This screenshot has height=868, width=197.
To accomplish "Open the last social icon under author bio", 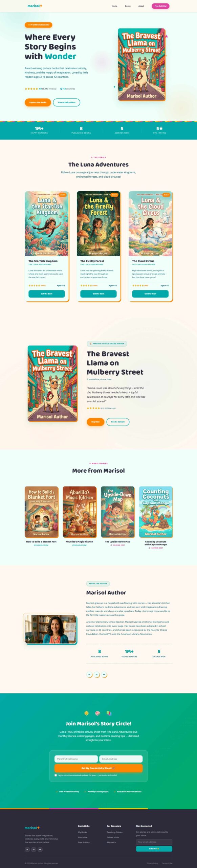I will click(104, 674).
